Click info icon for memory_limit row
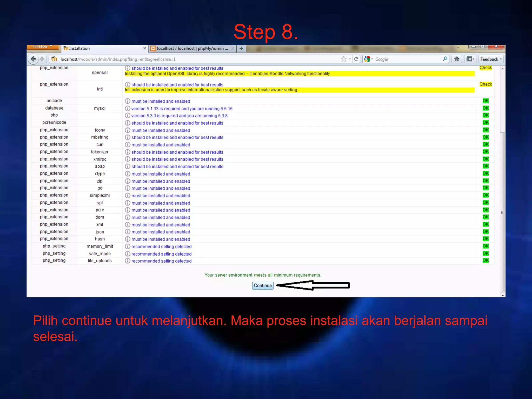Viewport: 532px width, 399px height. [128, 246]
